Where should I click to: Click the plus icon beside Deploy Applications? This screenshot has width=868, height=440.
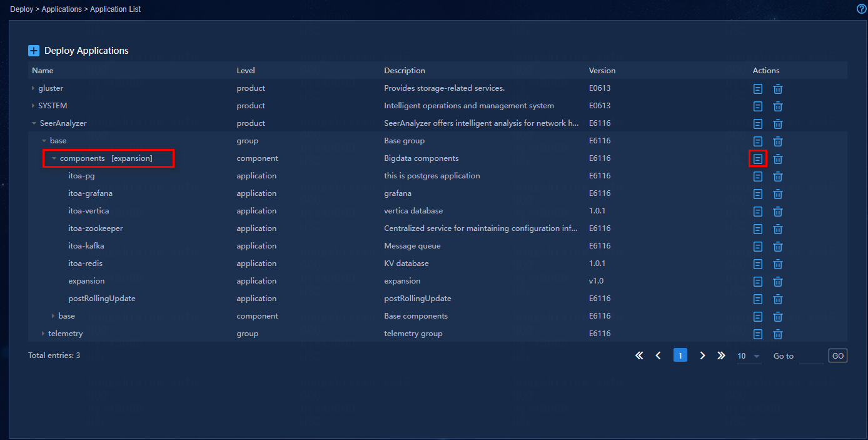pos(34,51)
